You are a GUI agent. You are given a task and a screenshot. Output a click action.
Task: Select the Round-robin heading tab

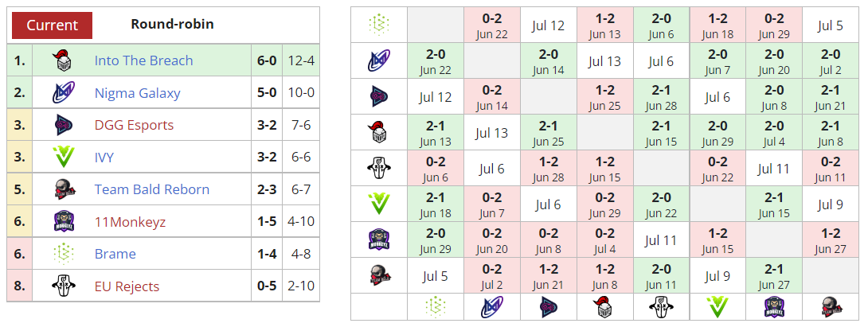tap(172, 25)
